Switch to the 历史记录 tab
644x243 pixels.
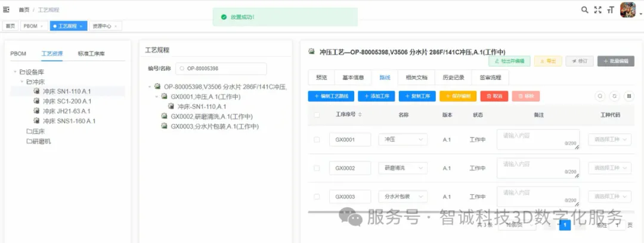click(x=453, y=77)
